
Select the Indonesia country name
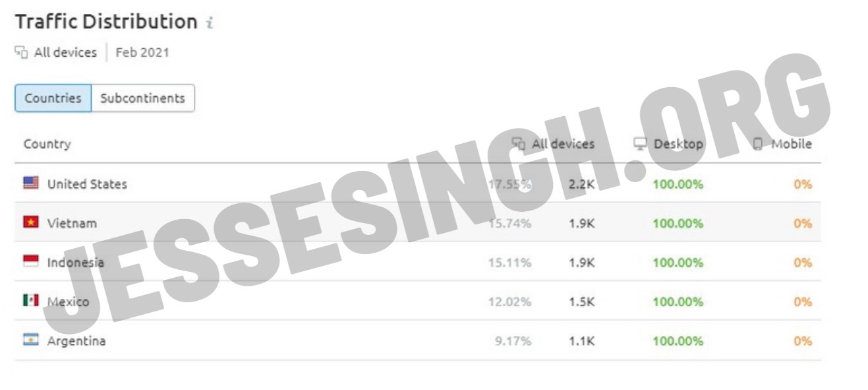coord(76,262)
